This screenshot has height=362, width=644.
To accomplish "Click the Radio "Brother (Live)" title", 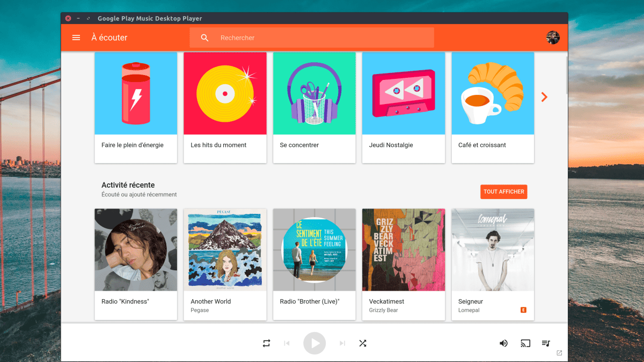I will (310, 301).
